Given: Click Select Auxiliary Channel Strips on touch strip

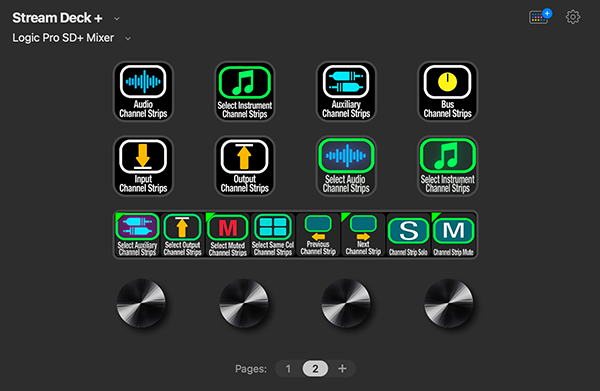Looking at the screenshot, I should click(x=137, y=235).
